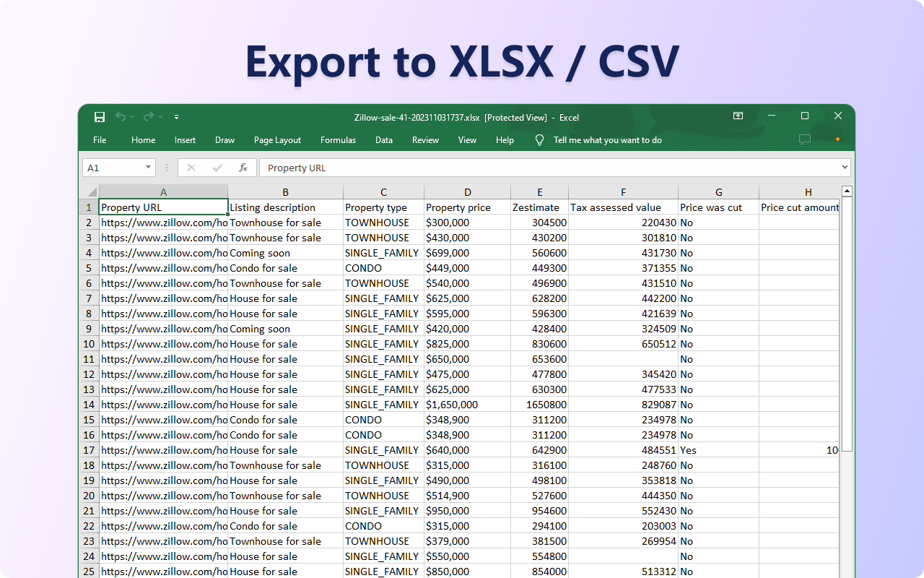This screenshot has width=924, height=578.
Task: Click tax value cell '513312'
Action: point(624,571)
